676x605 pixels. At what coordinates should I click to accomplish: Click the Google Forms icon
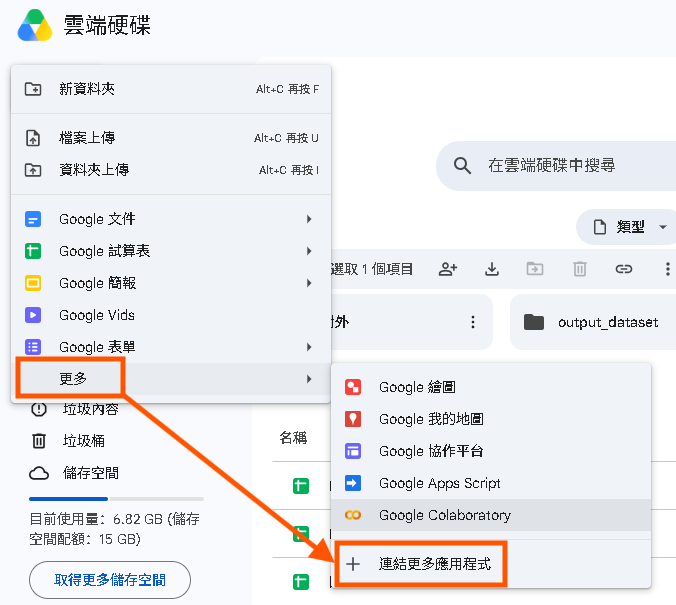(x=33, y=347)
